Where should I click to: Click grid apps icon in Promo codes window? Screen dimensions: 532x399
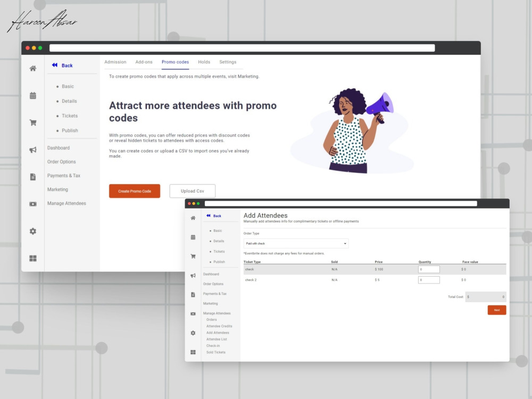pos(33,258)
